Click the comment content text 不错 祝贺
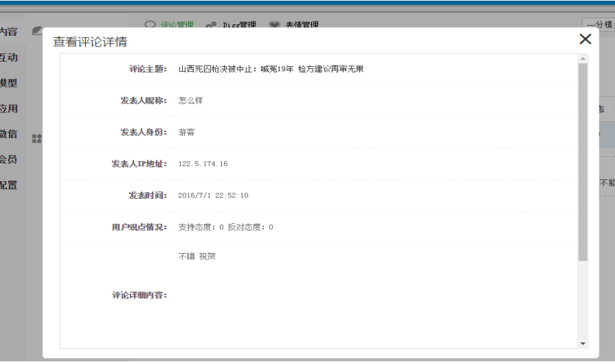This screenshot has width=615, height=364. pyautogui.click(x=197, y=256)
